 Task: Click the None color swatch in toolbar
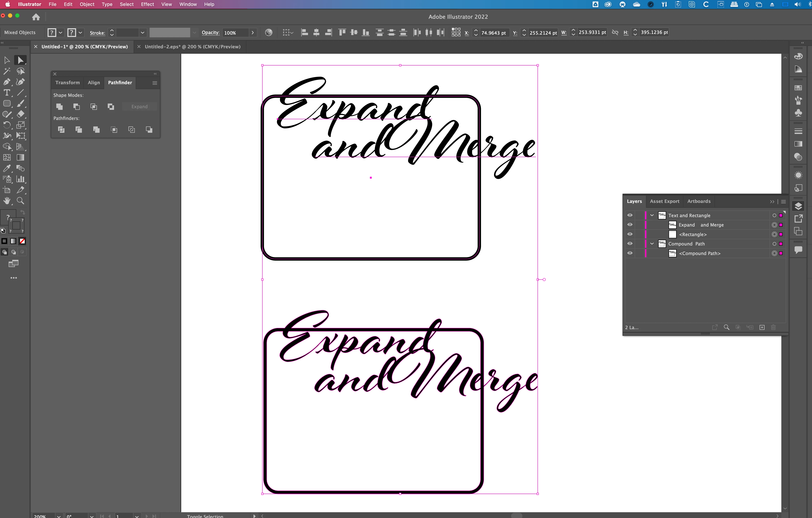(x=22, y=241)
